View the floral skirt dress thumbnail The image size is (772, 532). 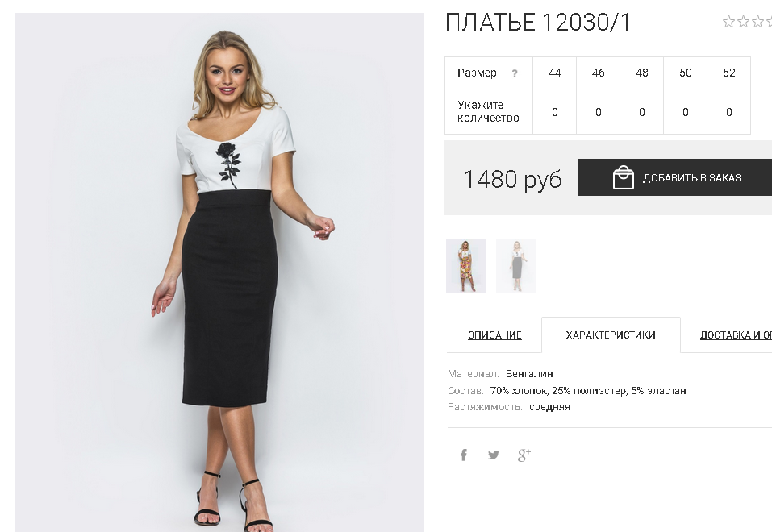pyautogui.click(x=466, y=266)
